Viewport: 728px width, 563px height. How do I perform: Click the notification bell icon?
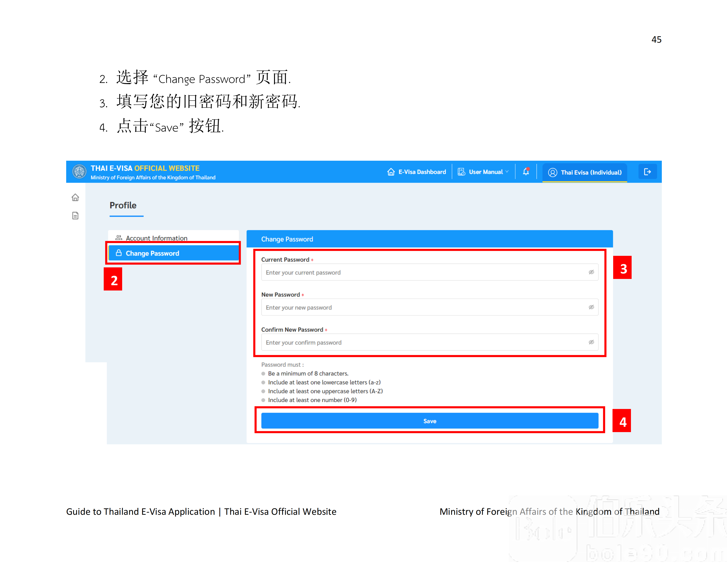[526, 171]
